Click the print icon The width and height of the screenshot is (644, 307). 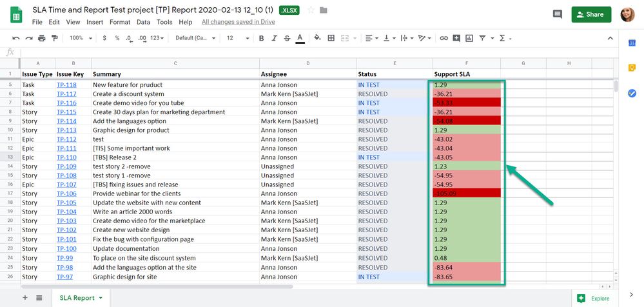(42, 38)
